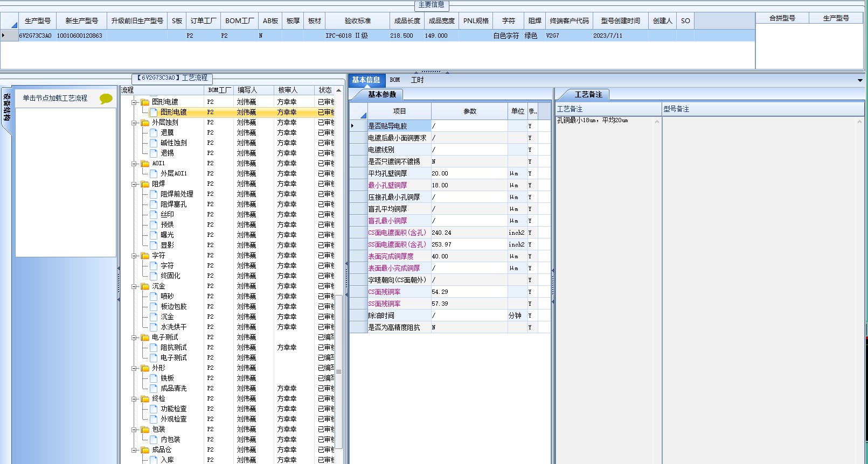Select the 成品清洗 step in tree
The width and height of the screenshot is (868, 464).
pos(173,388)
